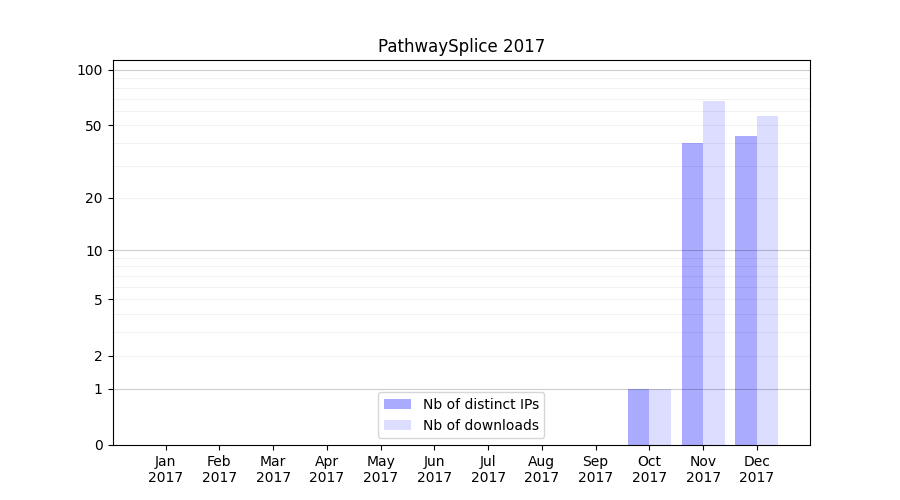Select the November distinct IPs bar

[692, 294]
